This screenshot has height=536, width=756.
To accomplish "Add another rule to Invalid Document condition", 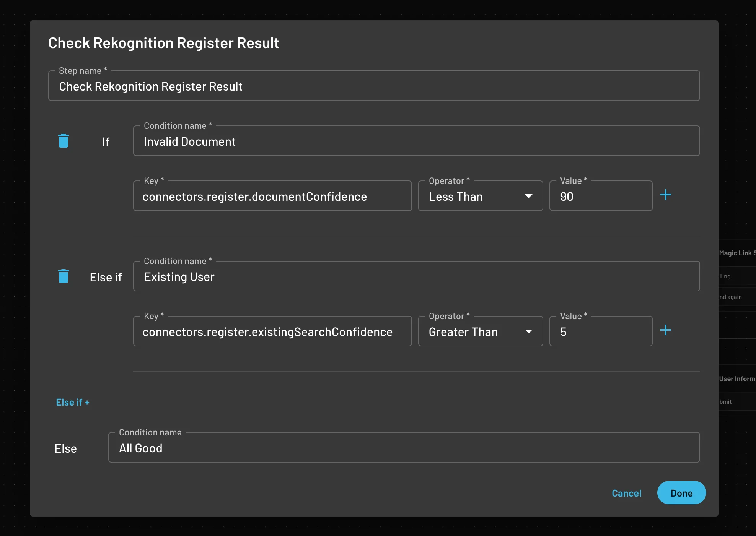I will [666, 195].
